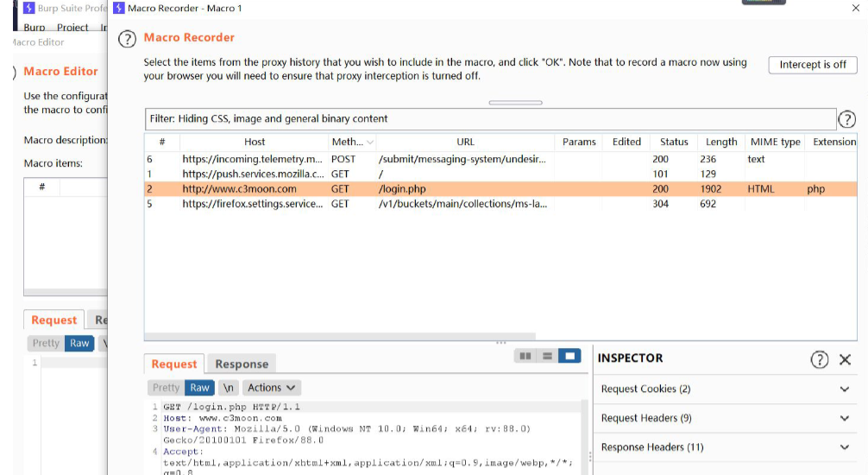Switch to Raw view in request panel
The height and width of the screenshot is (475, 868).
199,388
